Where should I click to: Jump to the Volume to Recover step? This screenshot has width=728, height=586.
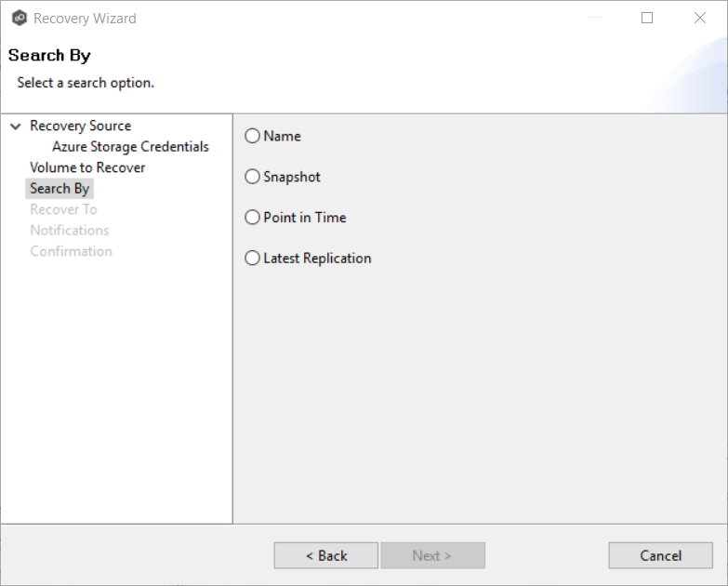point(87,167)
